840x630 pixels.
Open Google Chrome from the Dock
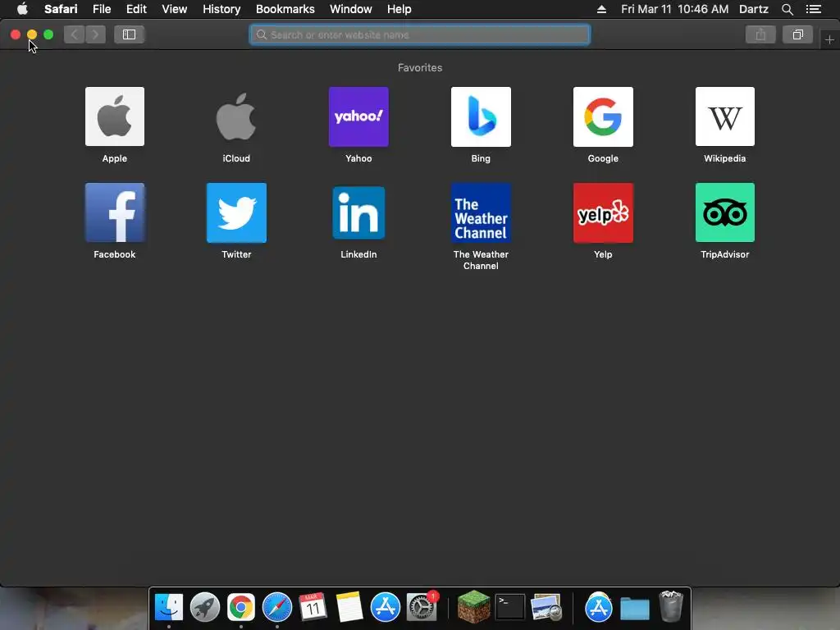tap(241, 608)
